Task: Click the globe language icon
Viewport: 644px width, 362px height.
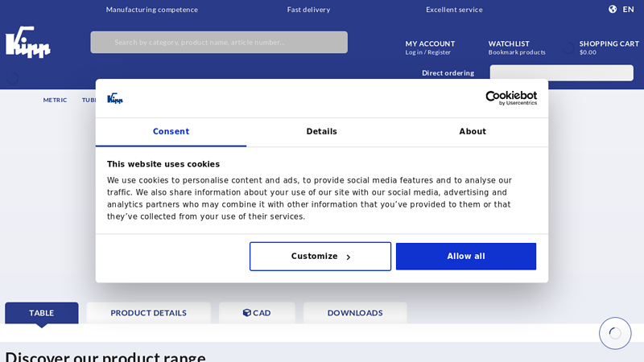Action: (x=613, y=10)
